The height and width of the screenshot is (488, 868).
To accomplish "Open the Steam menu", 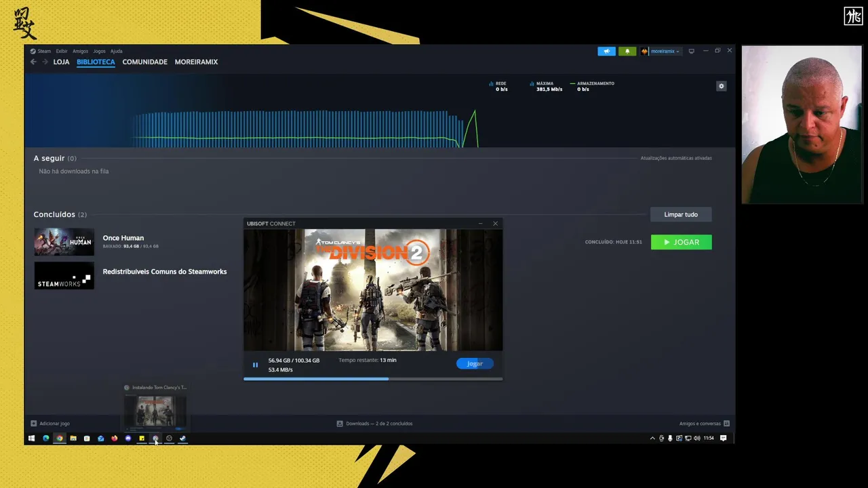I will pyautogui.click(x=41, y=51).
